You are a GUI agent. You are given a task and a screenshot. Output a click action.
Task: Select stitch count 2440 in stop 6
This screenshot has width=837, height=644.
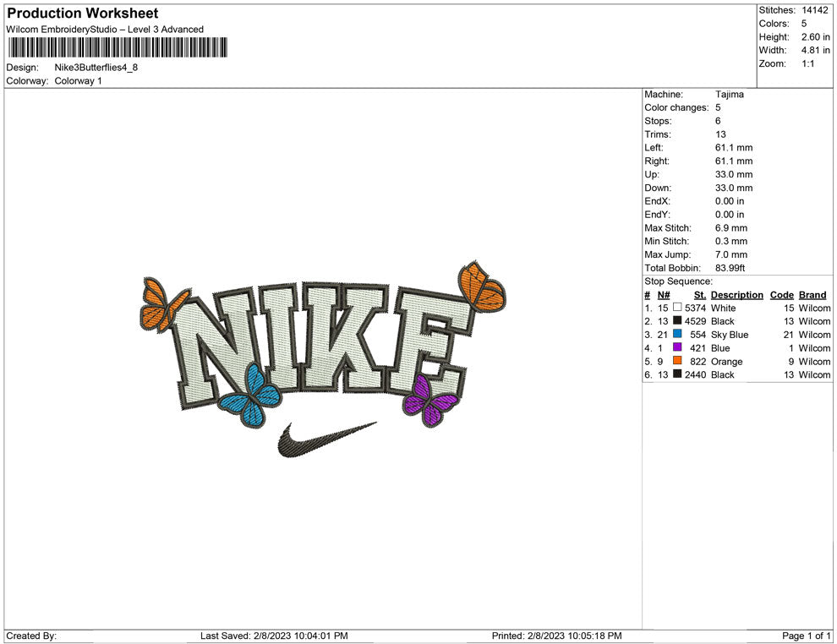click(696, 375)
